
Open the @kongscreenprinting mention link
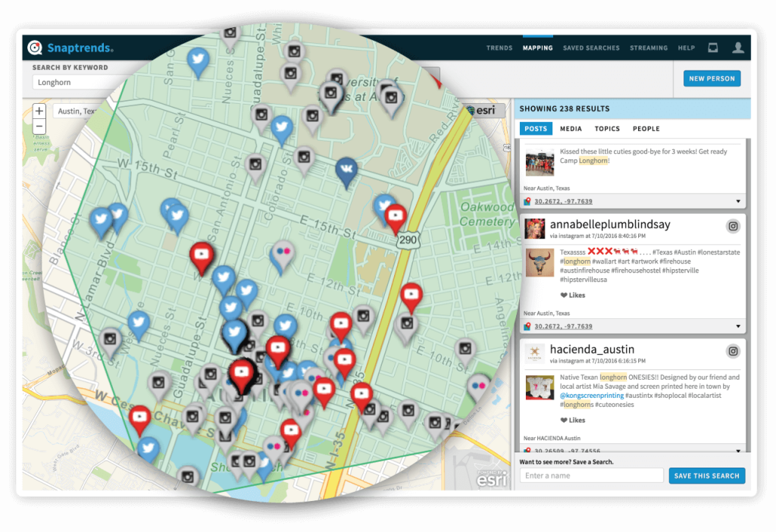(x=592, y=396)
